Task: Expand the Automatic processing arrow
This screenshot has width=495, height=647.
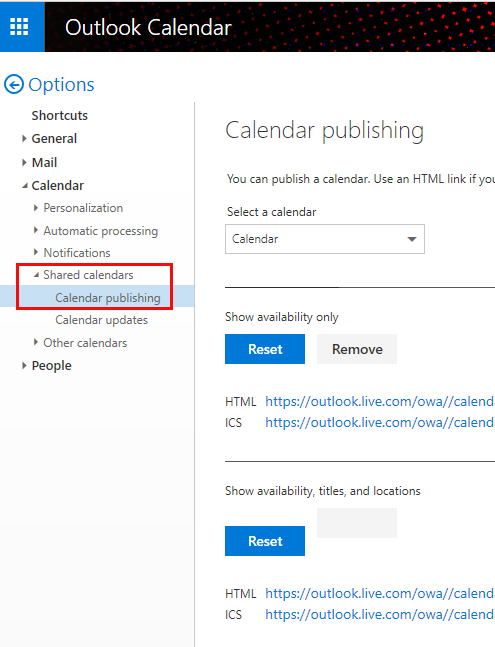Action: point(36,230)
